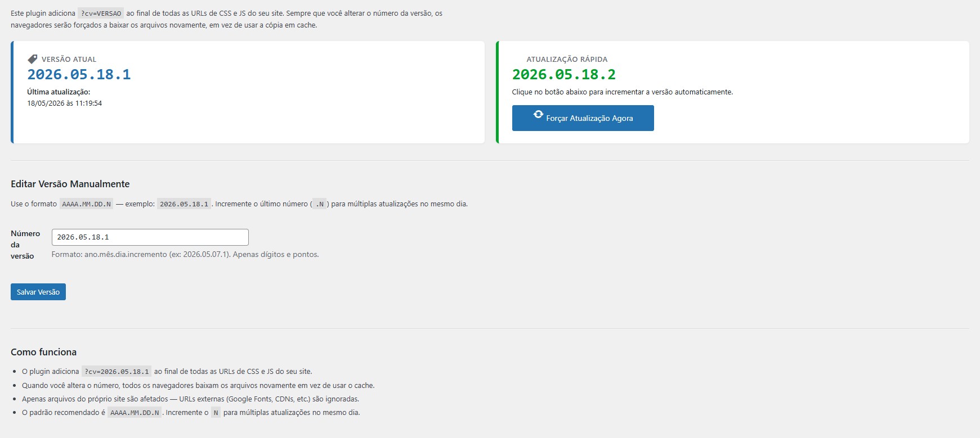This screenshot has height=438, width=980.
Task: Click current version number 2026.05.18.1 in blue
Action: tap(79, 74)
